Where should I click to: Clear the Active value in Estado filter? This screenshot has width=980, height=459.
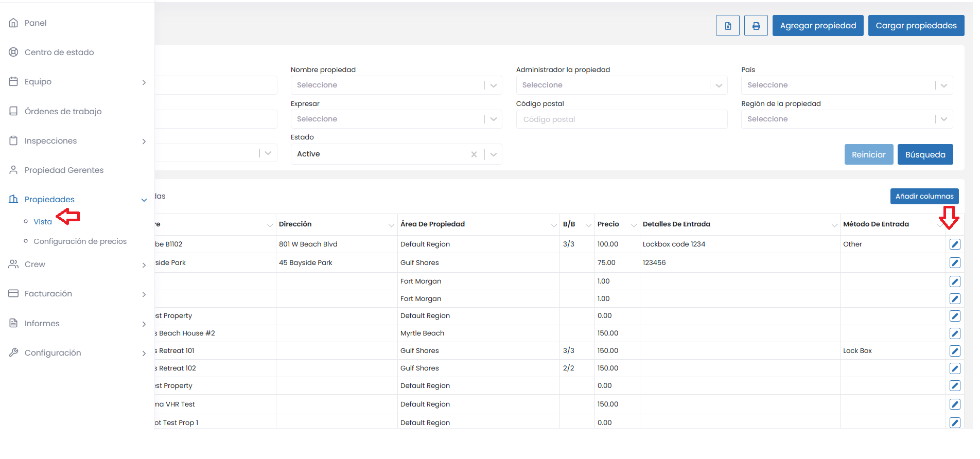click(474, 154)
